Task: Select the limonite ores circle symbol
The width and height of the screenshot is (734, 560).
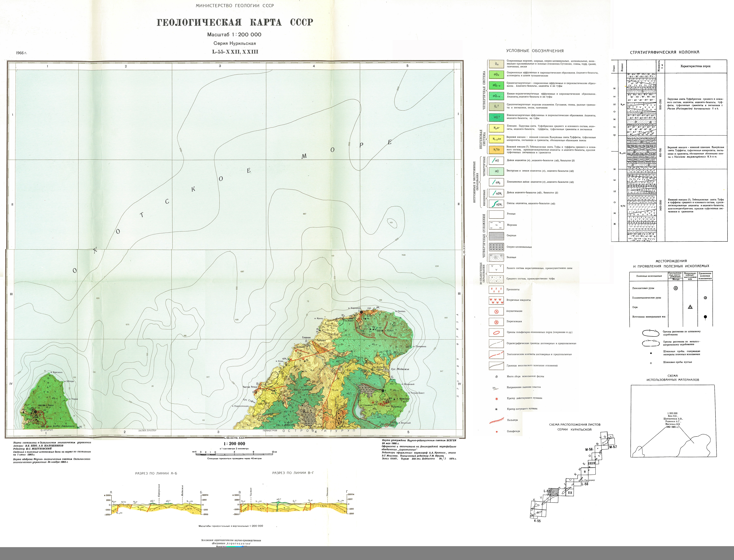Action: click(676, 288)
